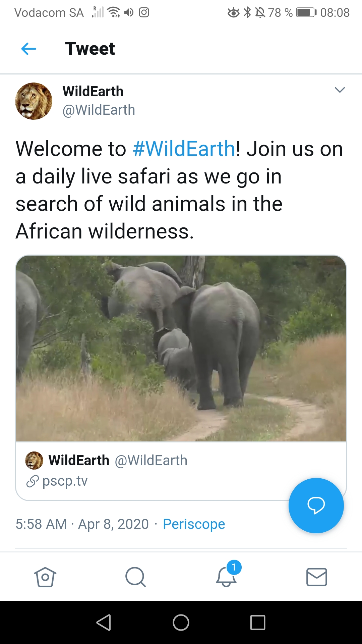Tap the blue reply floating button

316,505
